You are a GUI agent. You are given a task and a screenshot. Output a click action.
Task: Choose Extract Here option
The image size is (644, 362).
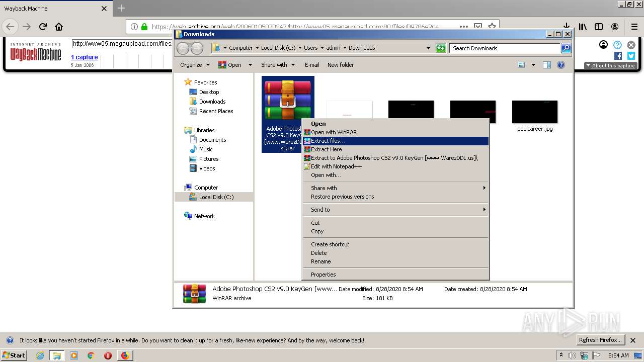[395, 149]
